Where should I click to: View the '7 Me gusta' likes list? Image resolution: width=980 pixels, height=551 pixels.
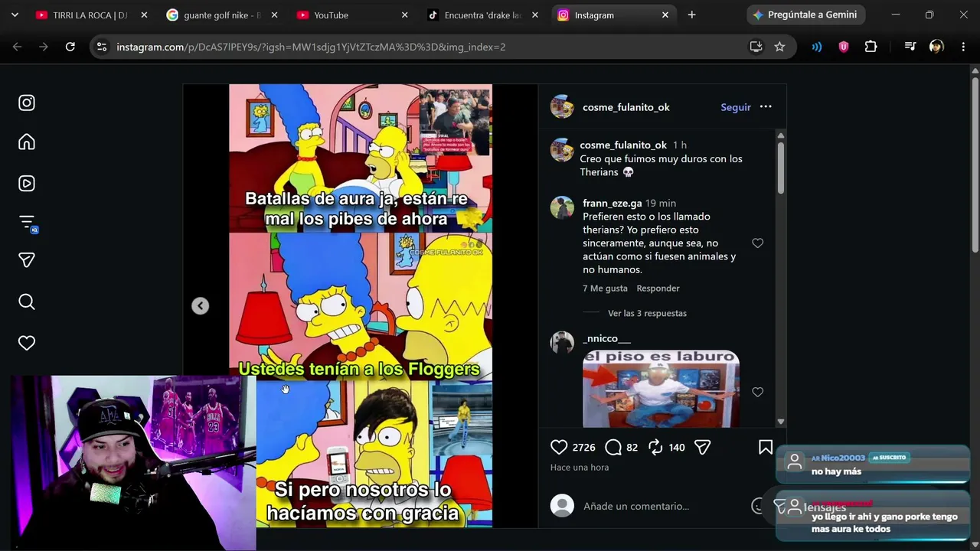605,289
